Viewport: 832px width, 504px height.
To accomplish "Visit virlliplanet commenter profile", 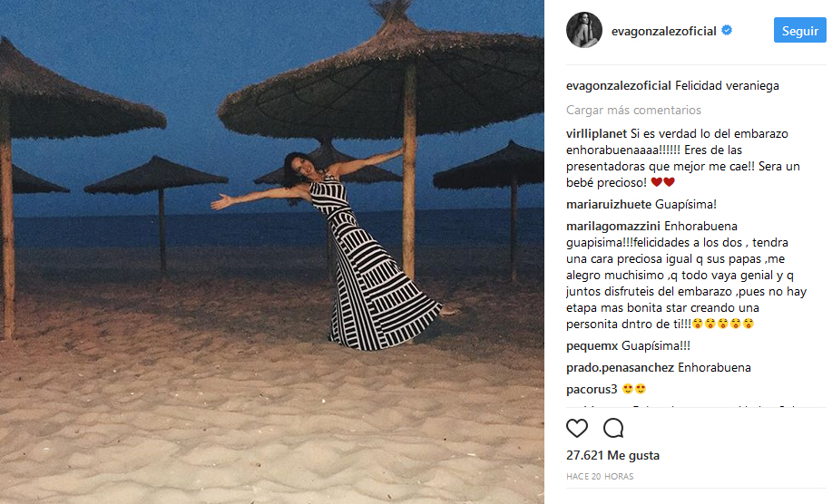I will (596, 133).
